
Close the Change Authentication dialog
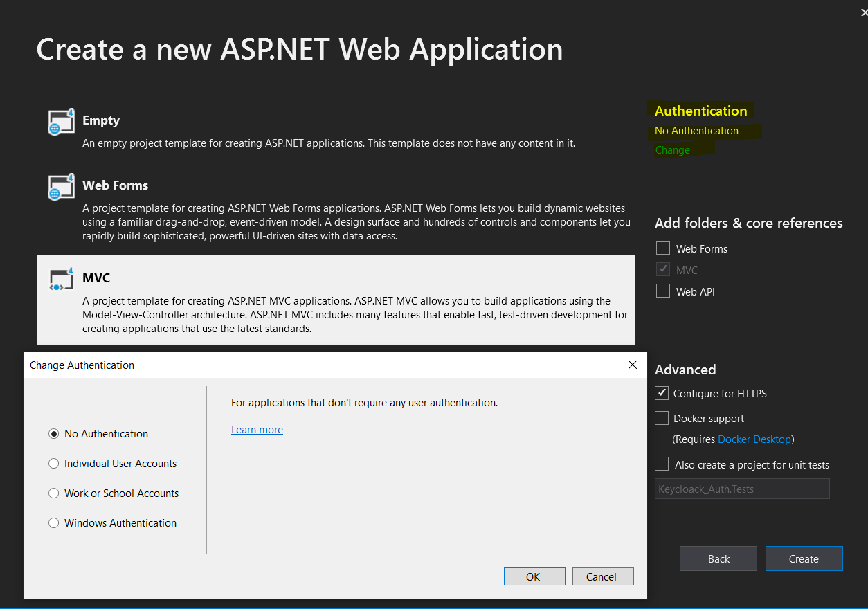pyautogui.click(x=632, y=365)
